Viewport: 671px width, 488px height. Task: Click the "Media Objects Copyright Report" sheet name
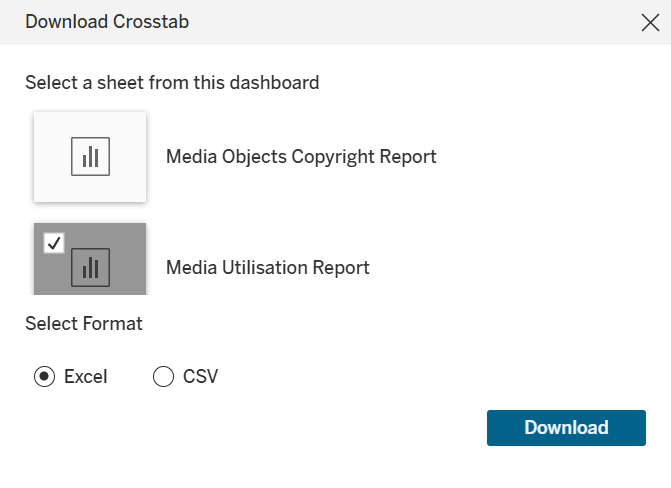(301, 157)
